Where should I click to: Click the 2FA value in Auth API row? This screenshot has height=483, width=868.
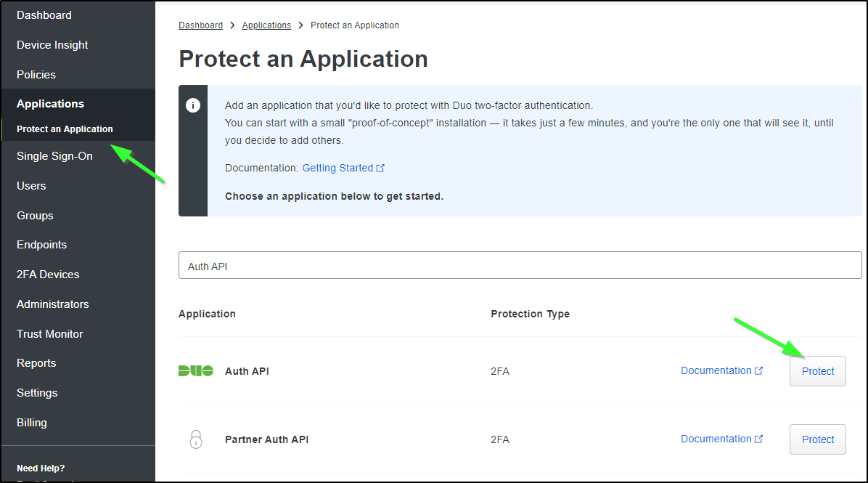point(500,371)
